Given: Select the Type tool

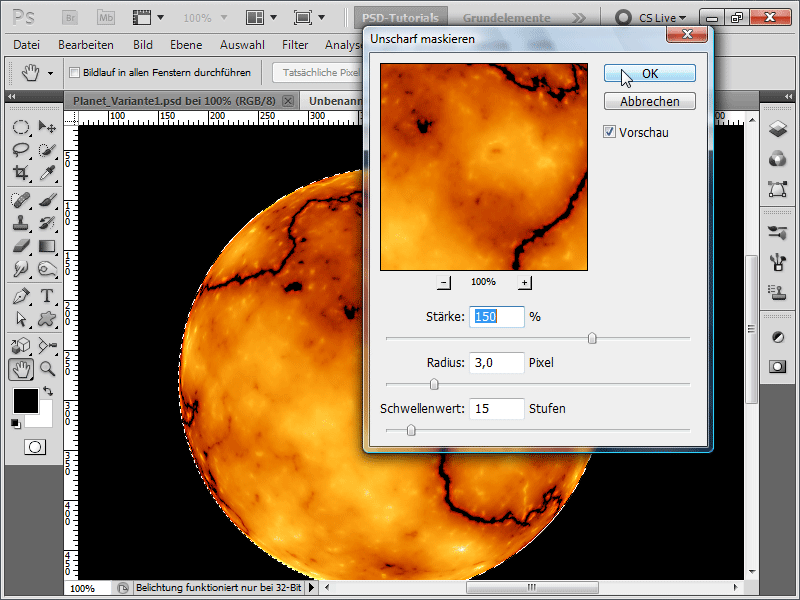Looking at the screenshot, I should 47,296.
